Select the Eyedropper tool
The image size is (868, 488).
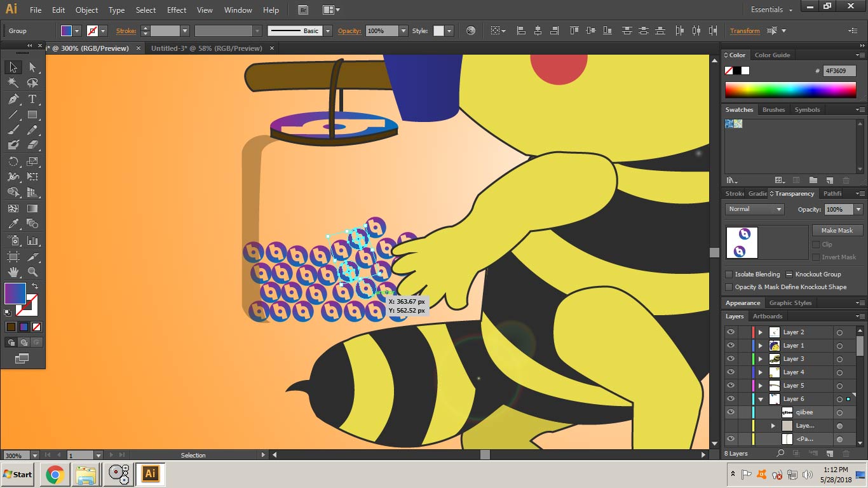13,224
